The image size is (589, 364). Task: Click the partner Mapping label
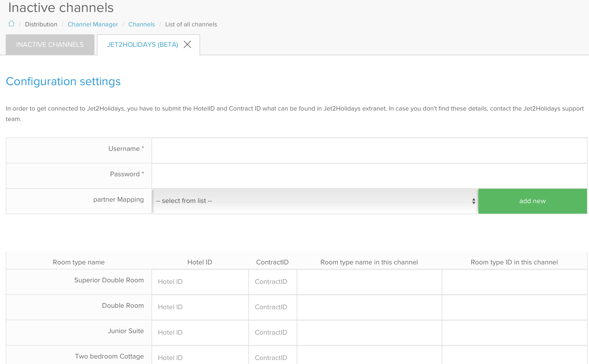click(119, 200)
